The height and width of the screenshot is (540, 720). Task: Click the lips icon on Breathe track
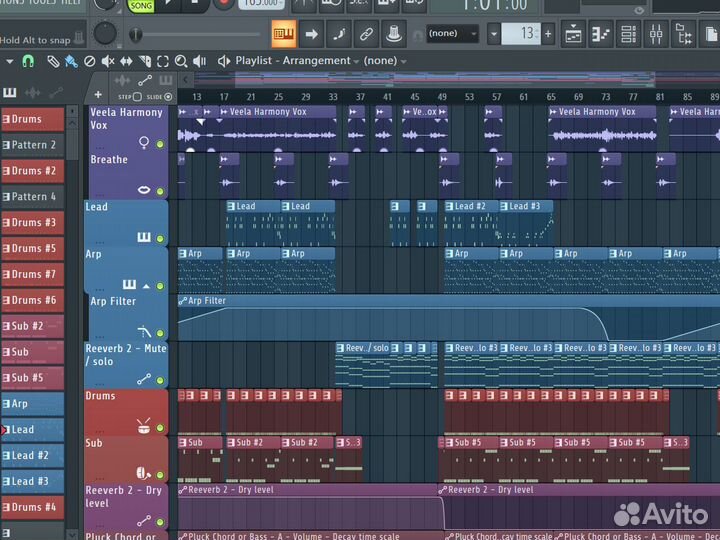tap(144, 190)
